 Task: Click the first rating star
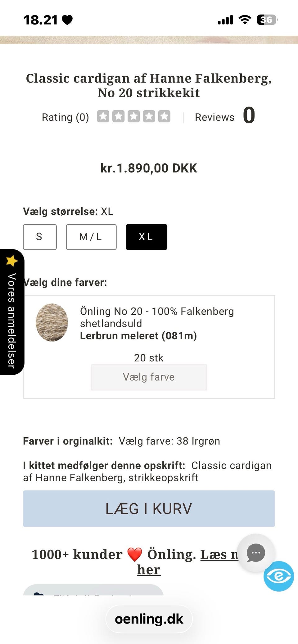[x=103, y=117]
